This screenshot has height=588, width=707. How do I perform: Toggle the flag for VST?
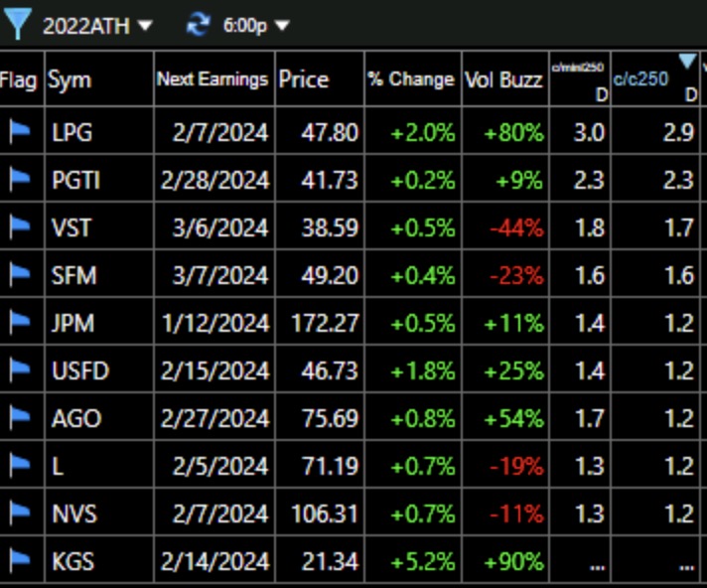tap(20, 227)
